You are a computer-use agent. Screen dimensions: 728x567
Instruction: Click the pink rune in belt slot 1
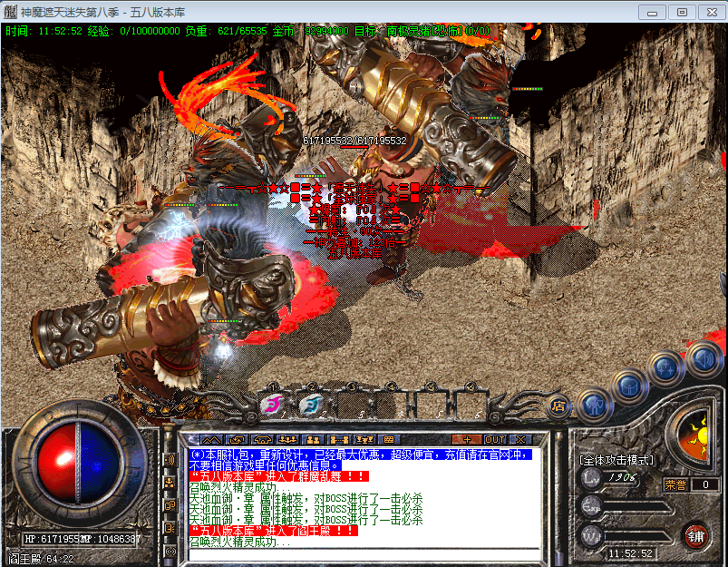point(274,406)
